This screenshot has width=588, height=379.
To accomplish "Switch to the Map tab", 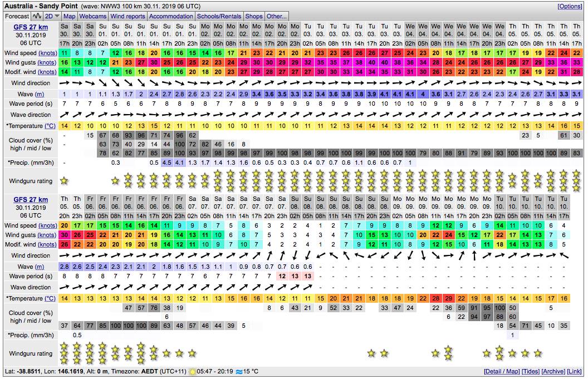I will coord(70,16).
